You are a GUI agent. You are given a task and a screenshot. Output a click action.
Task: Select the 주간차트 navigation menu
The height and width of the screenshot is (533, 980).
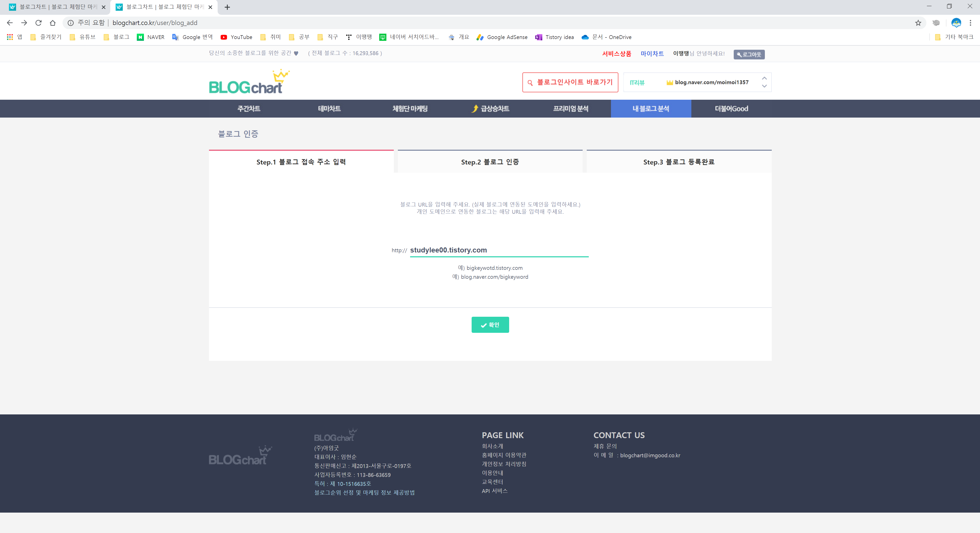(x=249, y=109)
